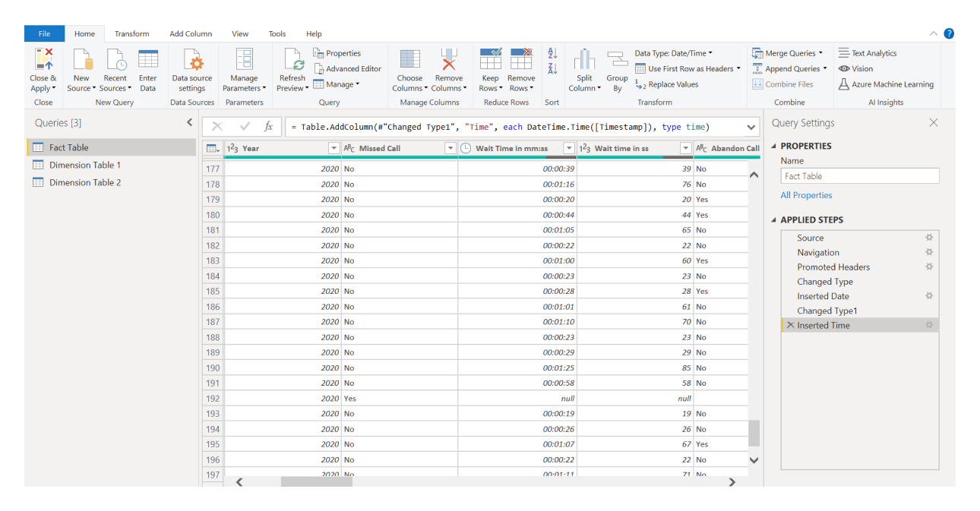Switch to the Add Column tab
The height and width of the screenshot is (511, 980).
pos(191,33)
